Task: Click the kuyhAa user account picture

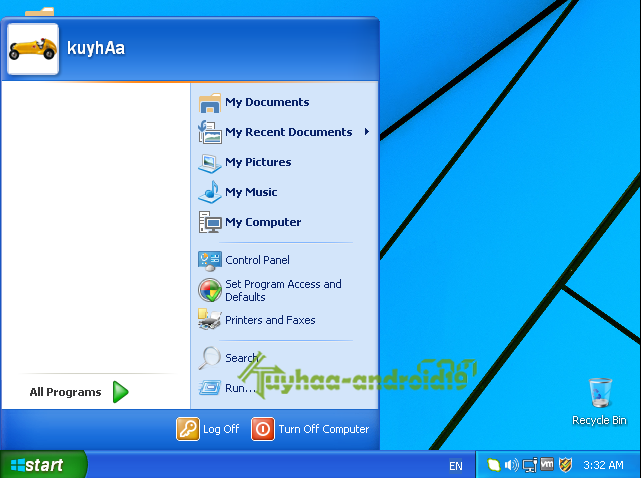Action: (33, 49)
